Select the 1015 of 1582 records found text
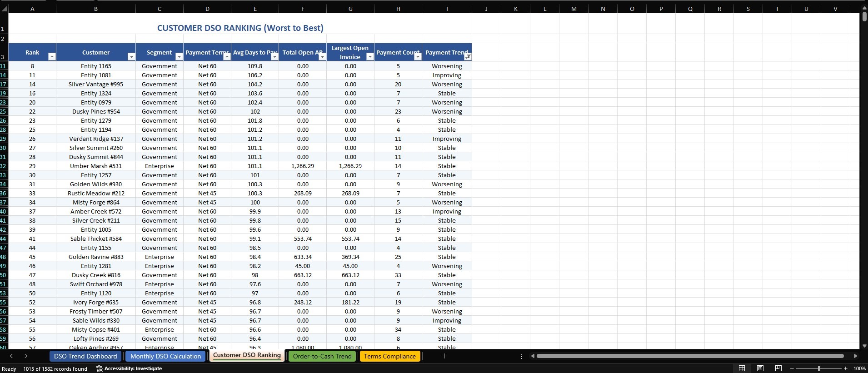Viewport: 868px width, 373px height. tap(55, 368)
